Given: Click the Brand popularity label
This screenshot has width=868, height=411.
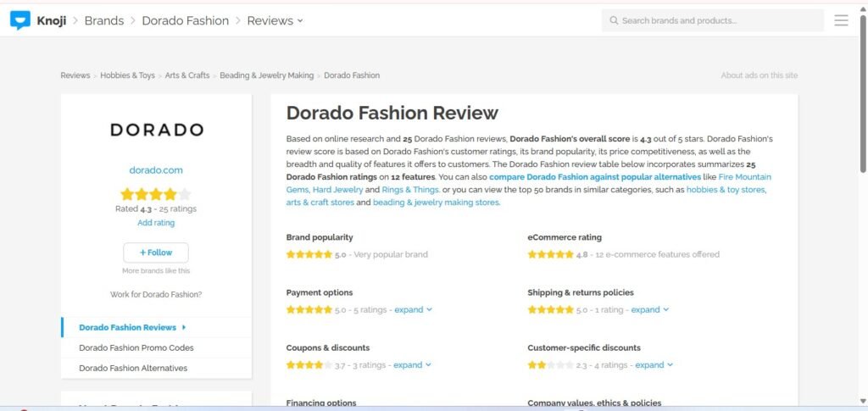Looking at the screenshot, I should tap(320, 237).
